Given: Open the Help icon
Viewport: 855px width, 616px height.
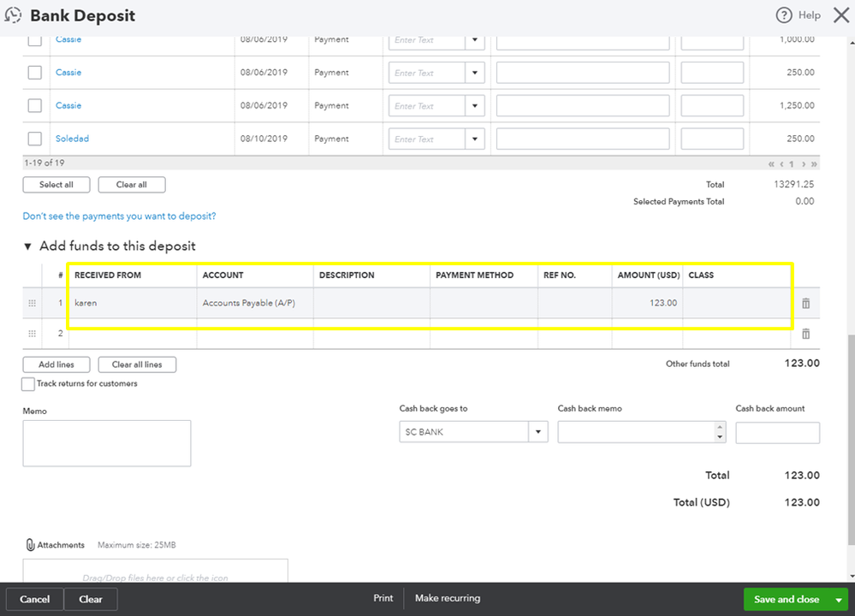Looking at the screenshot, I should coord(784,15).
